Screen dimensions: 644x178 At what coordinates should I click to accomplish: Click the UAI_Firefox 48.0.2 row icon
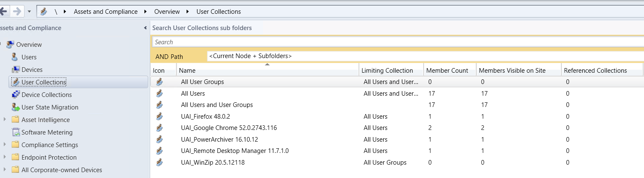(159, 117)
